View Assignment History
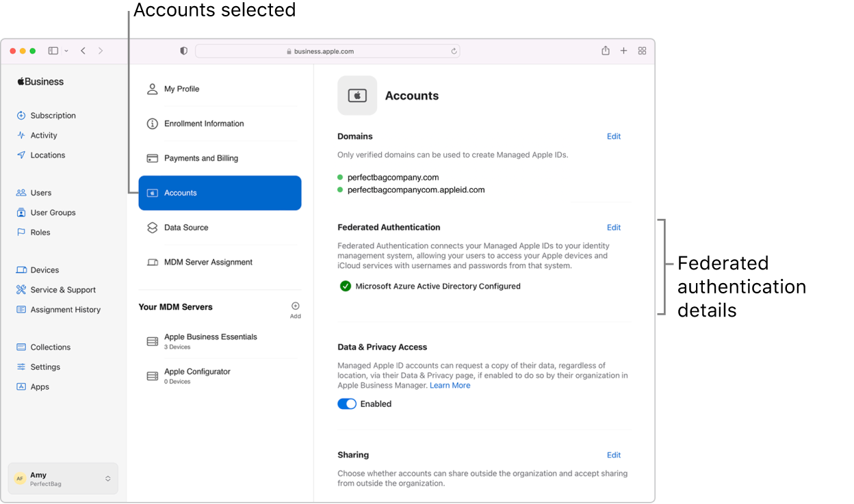This screenshot has width=854, height=504. click(x=64, y=309)
